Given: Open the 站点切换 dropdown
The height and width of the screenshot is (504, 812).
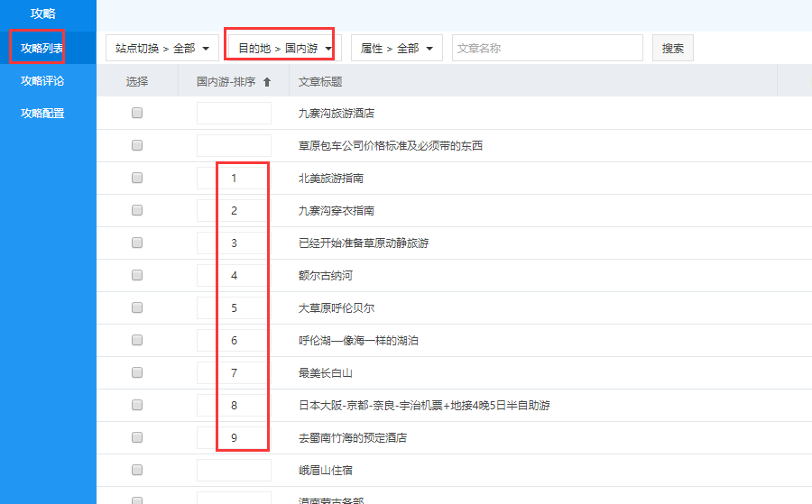Looking at the screenshot, I should pyautogui.click(x=162, y=49).
